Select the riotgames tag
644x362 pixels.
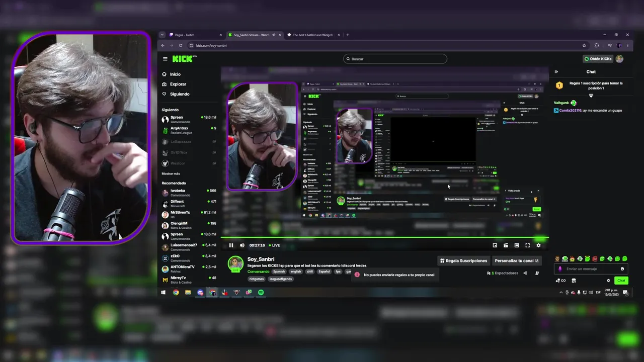(256, 279)
